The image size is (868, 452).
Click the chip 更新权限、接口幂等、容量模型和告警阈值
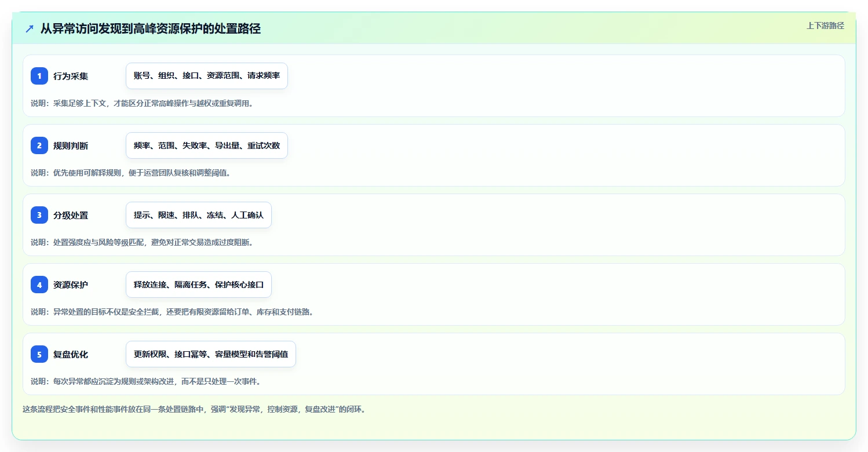pos(211,354)
